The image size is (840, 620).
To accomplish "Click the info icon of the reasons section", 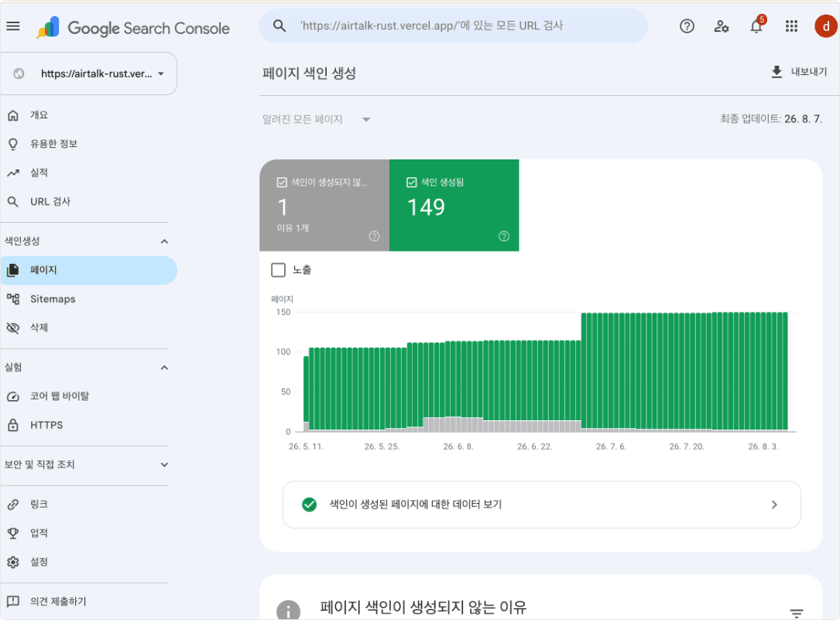I will click(288, 610).
